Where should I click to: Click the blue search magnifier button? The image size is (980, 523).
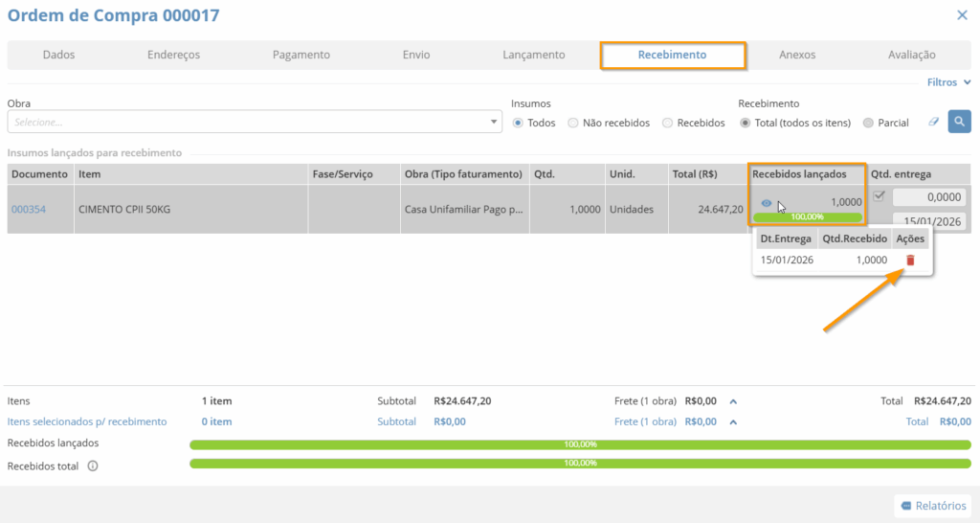click(959, 122)
